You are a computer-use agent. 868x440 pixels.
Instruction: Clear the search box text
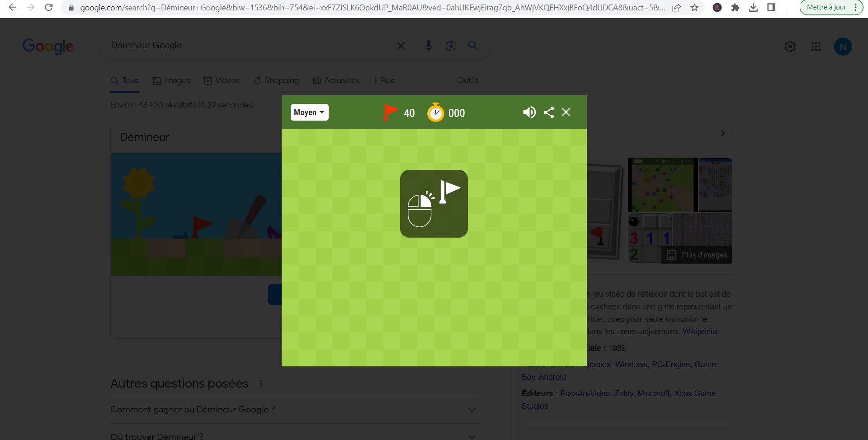(401, 46)
